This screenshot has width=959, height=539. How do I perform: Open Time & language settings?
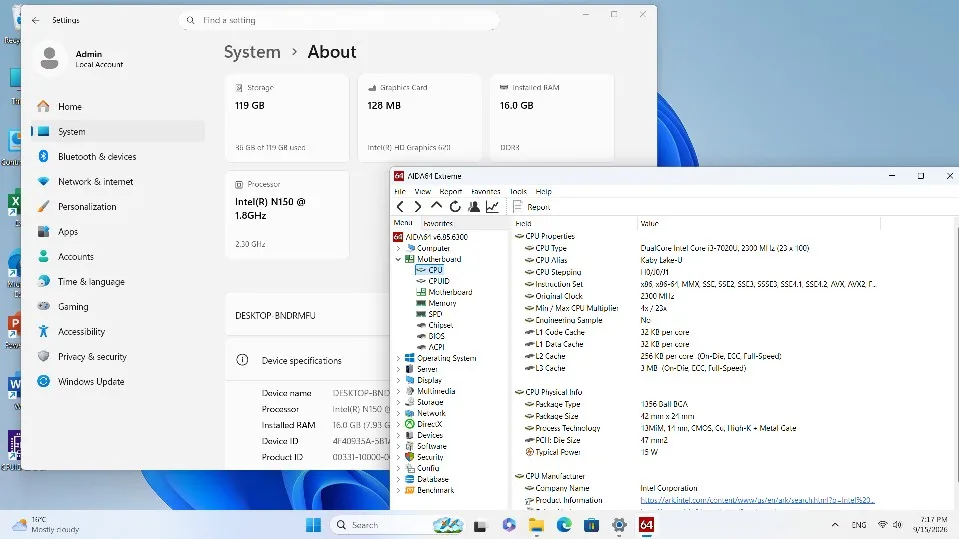point(117,282)
